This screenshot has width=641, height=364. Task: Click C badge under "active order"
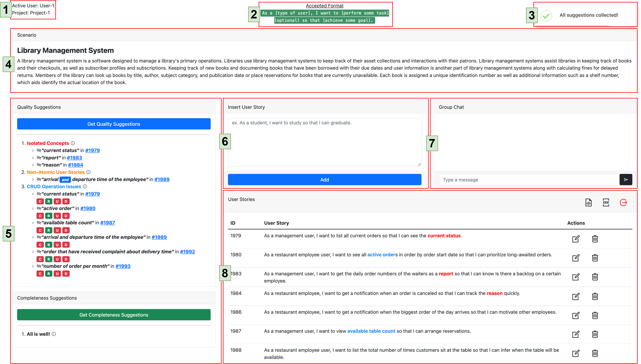pyautogui.click(x=40, y=216)
